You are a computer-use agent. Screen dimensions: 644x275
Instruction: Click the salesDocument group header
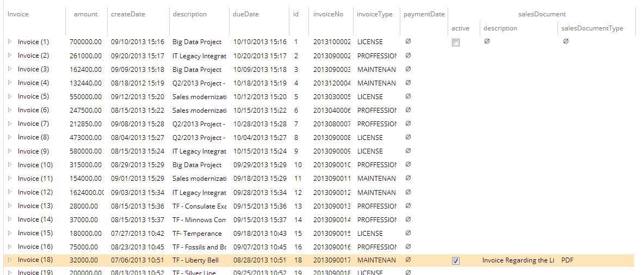pos(541,14)
